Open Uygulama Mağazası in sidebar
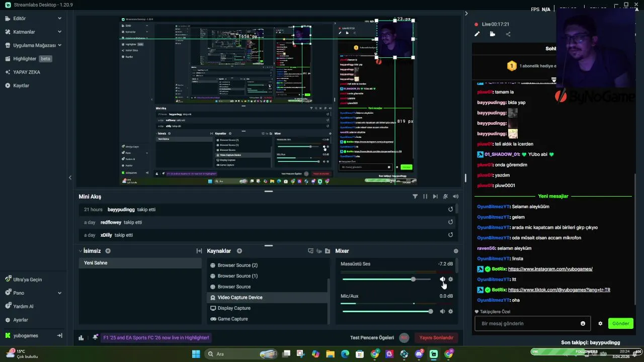 click(x=33, y=45)
